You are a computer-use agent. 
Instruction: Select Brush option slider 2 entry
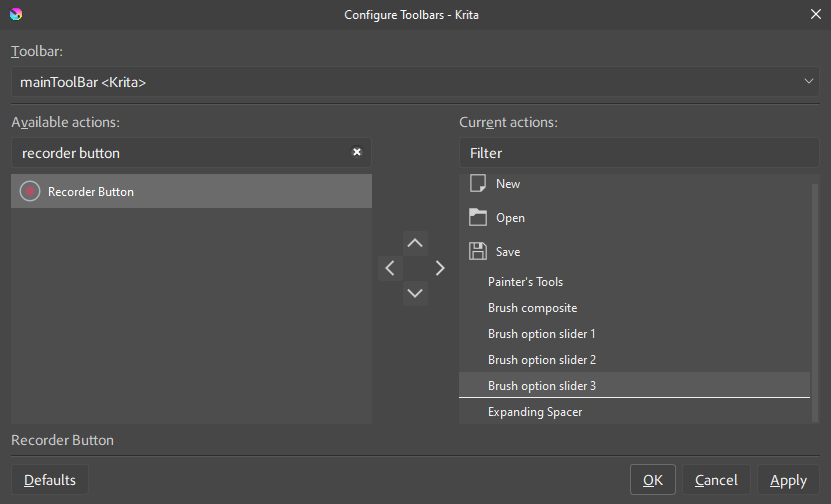click(541, 360)
